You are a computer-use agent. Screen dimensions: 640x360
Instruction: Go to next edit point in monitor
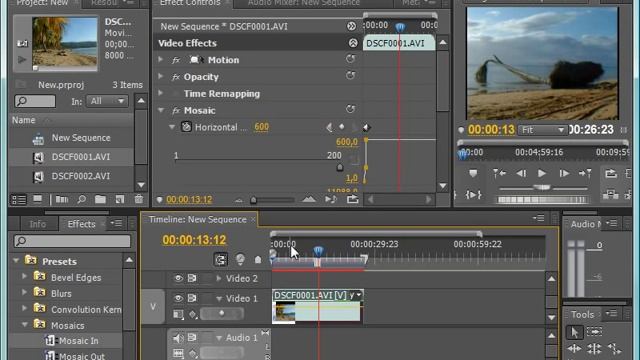tap(585, 173)
